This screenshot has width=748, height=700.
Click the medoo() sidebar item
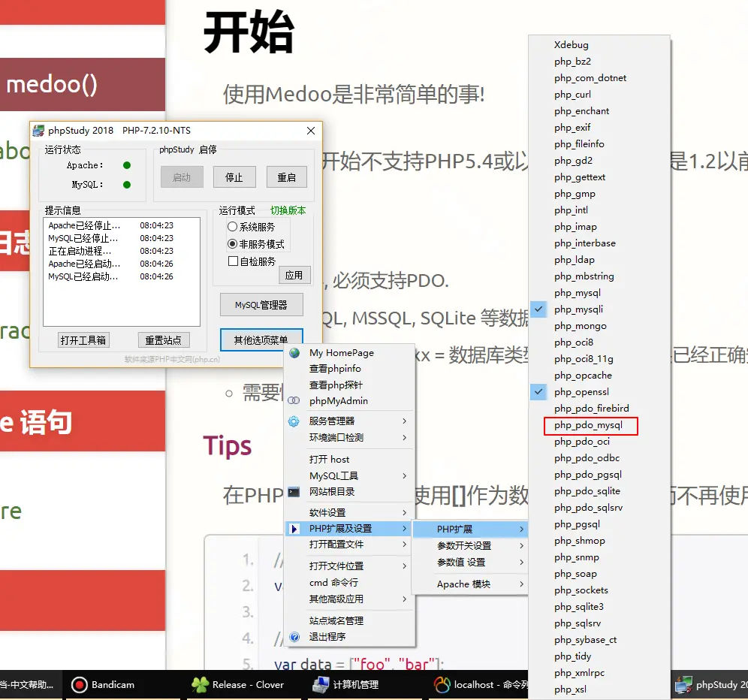[83, 84]
